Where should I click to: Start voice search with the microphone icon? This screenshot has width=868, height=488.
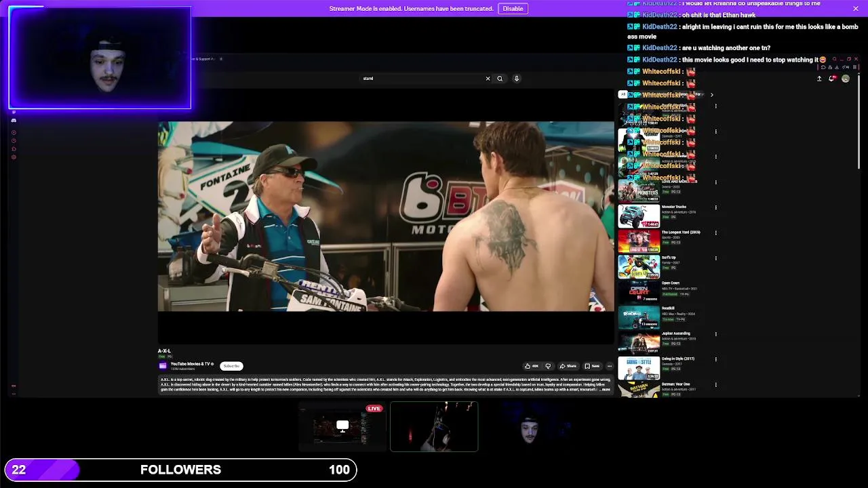[x=516, y=79]
